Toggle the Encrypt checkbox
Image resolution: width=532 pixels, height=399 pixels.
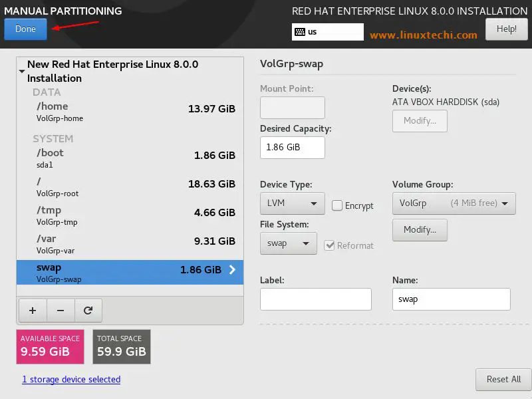coord(337,205)
